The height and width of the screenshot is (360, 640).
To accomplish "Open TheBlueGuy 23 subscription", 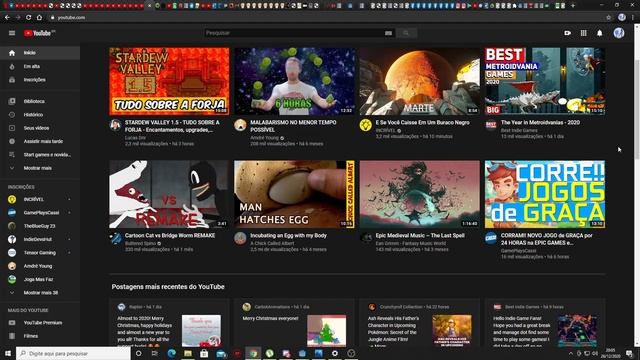I will pos(40,226).
